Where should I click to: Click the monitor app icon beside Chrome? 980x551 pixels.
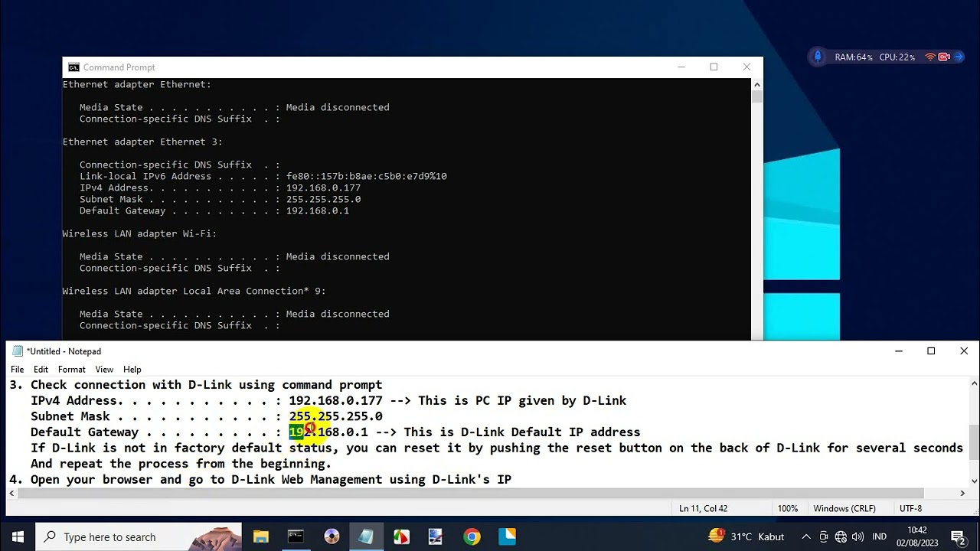[x=436, y=536]
